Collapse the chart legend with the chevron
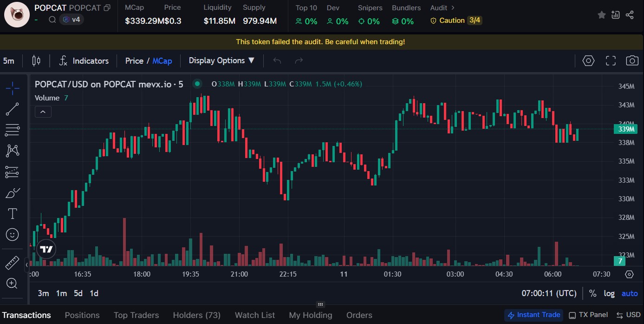Screen dimensions: 644x324 click(x=43, y=112)
